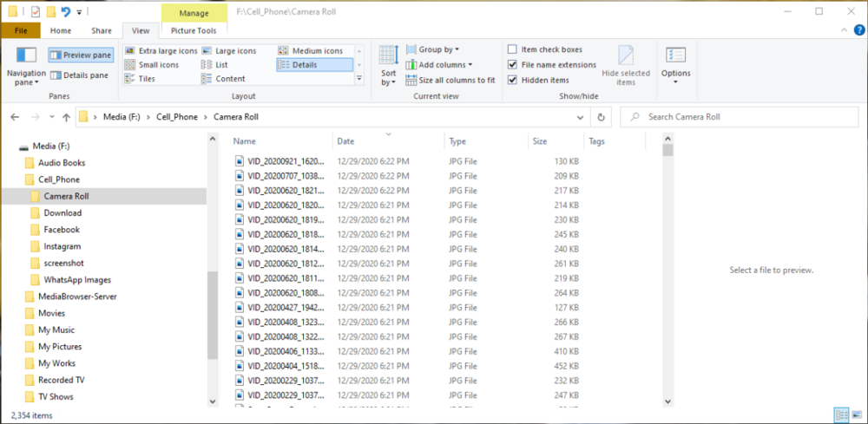Viewport: 868px width, 424px height.
Task: Switch layout to Content view
Action: pyautogui.click(x=224, y=79)
